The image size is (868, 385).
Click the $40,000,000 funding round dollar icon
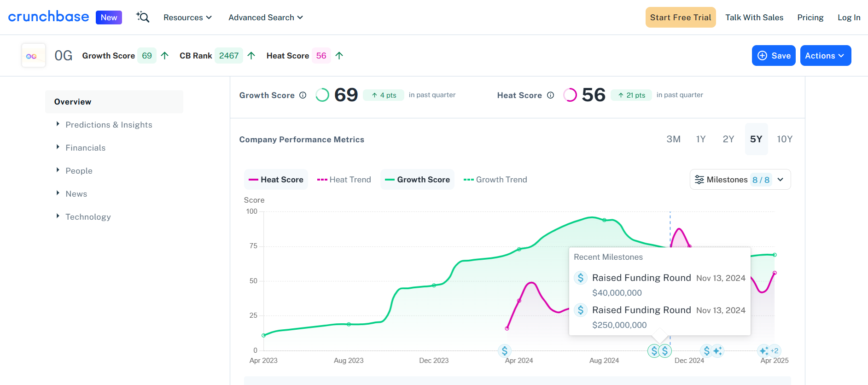click(x=581, y=278)
